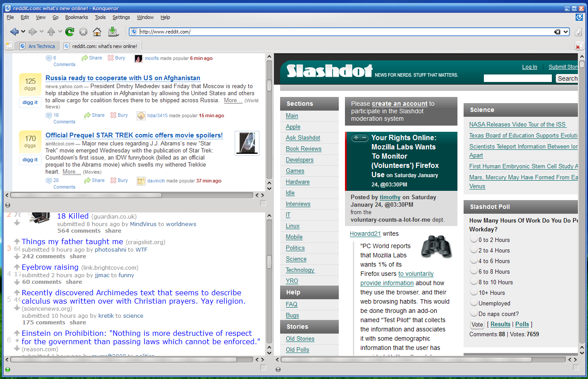Open the Up directory dropdown arrow
This screenshot has width=588, height=379.
pos(60,32)
